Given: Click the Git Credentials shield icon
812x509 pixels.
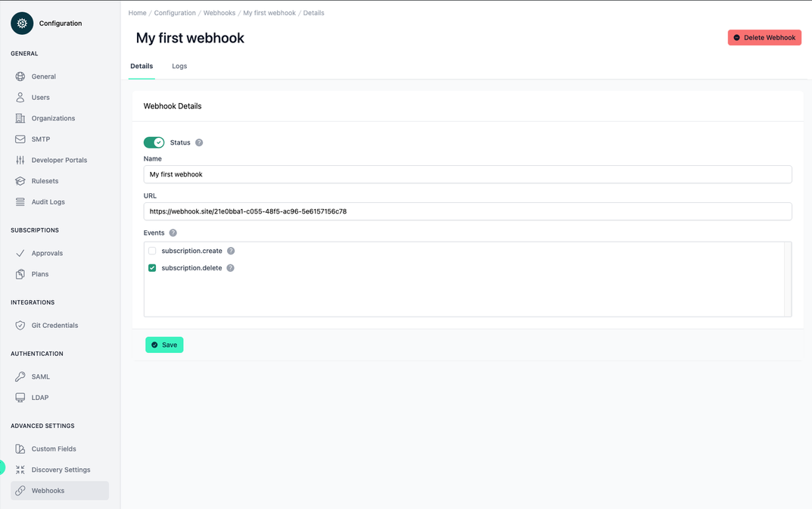Looking at the screenshot, I should click(20, 325).
